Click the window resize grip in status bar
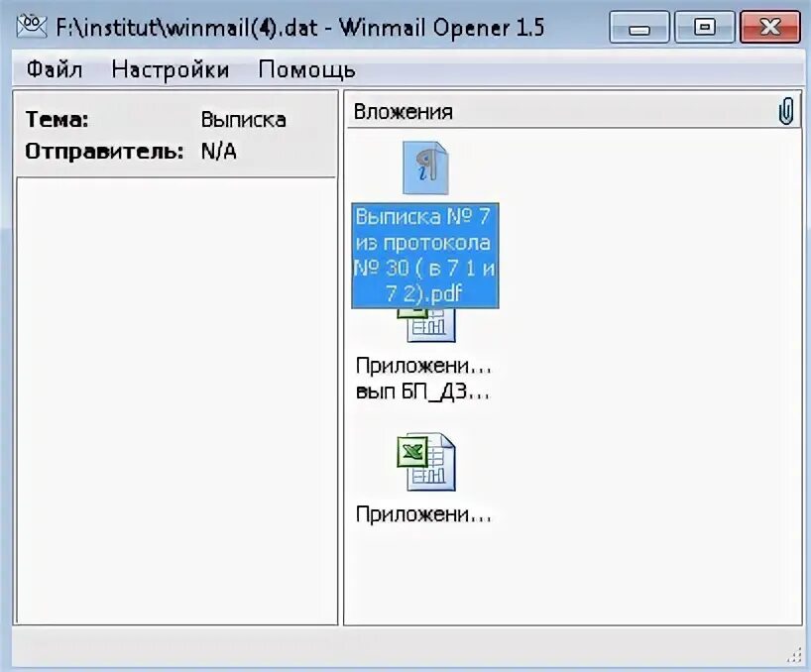 (793, 655)
